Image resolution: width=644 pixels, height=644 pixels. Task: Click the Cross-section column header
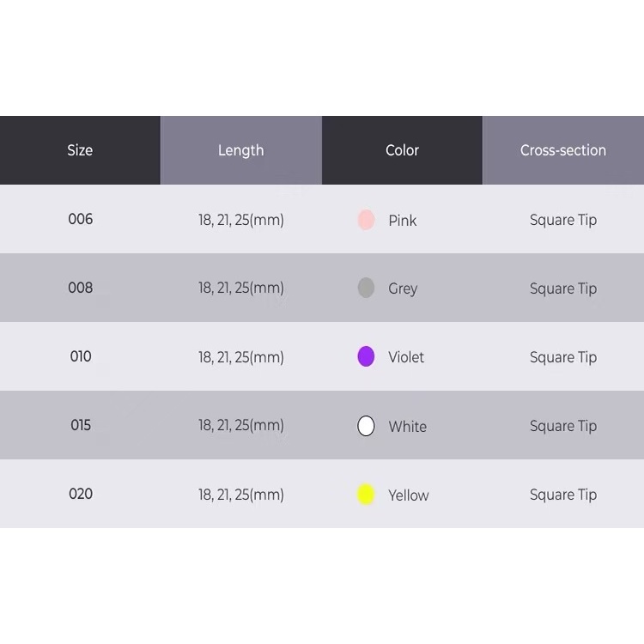pos(563,150)
